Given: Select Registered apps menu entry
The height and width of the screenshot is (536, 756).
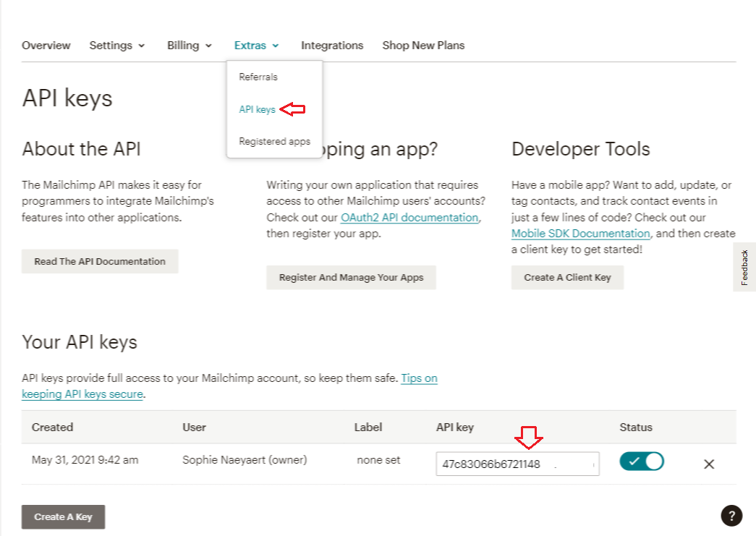Looking at the screenshot, I should click(x=274, y=141).
